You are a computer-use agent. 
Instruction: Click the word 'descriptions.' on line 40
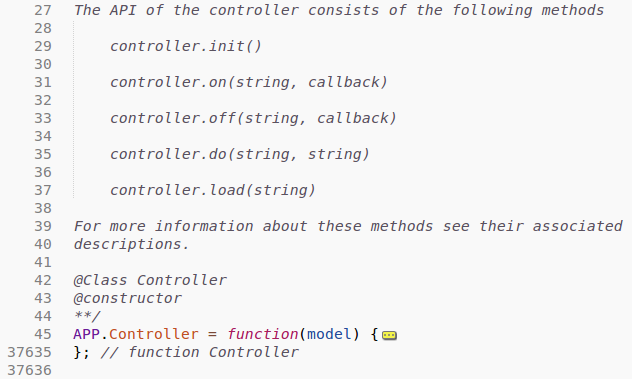(131, 244)
